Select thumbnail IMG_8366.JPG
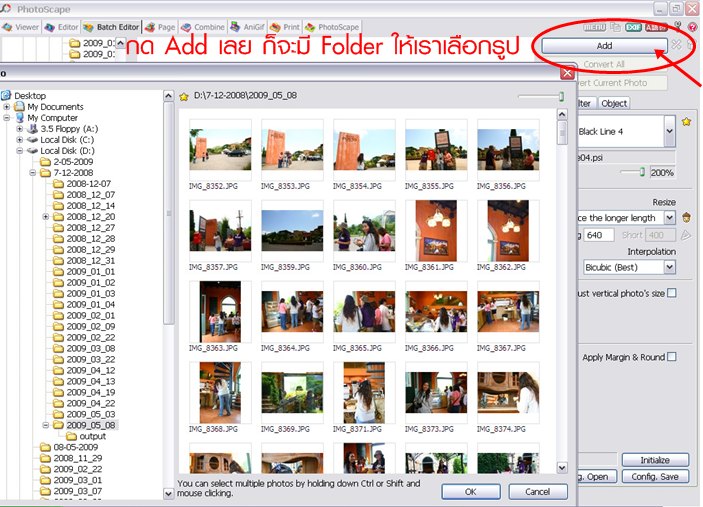Screen dimensions: 703x507 [x=436, y=312]
